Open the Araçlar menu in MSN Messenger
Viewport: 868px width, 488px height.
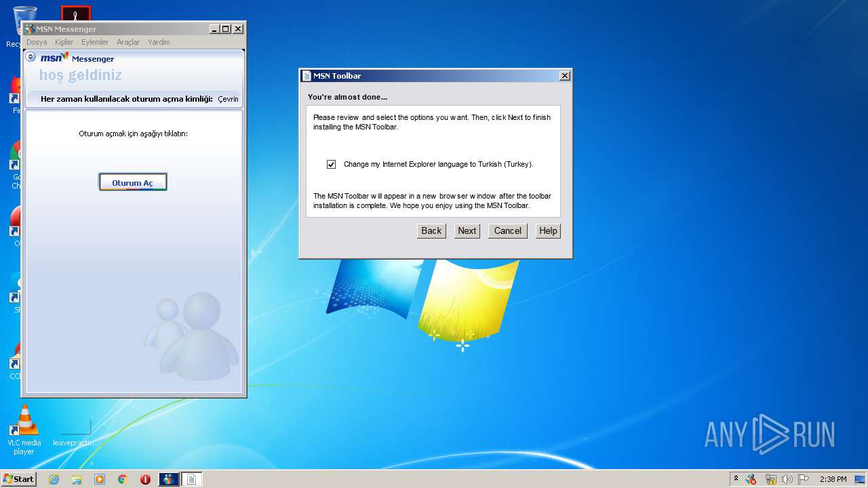[128, 42]
